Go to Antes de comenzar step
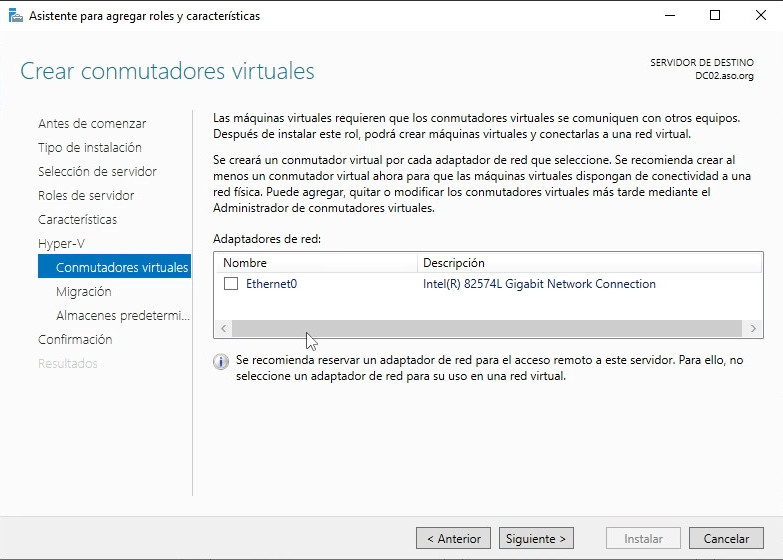 (92, 124)
